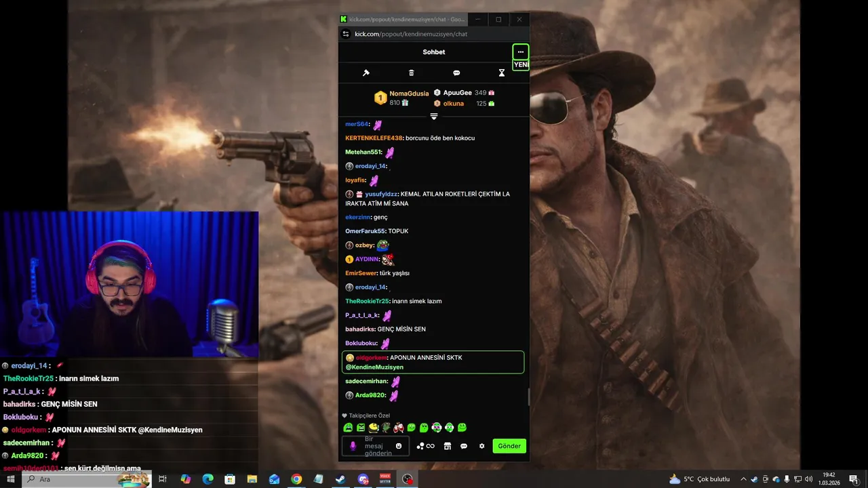Click the purple microphone icon in message box
This screenshot has width=868, height=488.
[x=353, y=445]
